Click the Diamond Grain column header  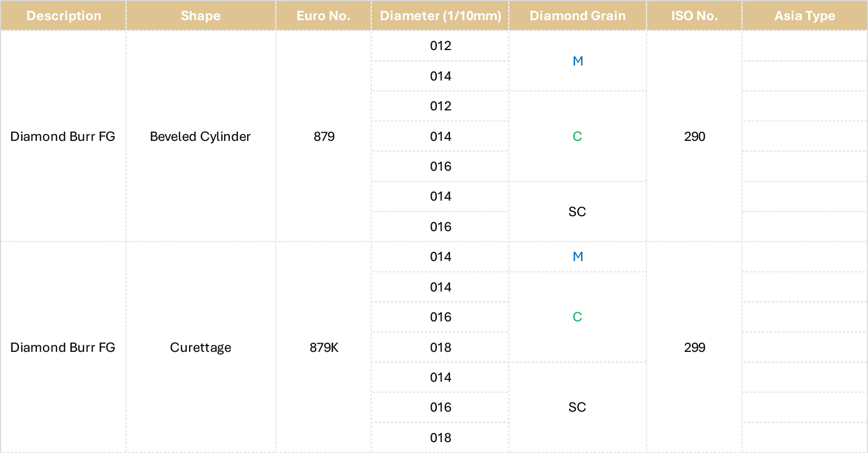[578, 16]
